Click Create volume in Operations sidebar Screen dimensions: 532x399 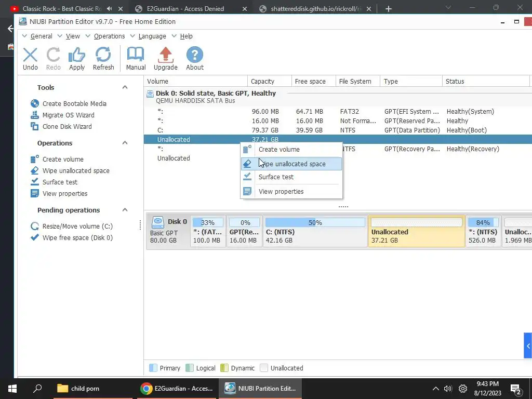click(x=57, y=159)
